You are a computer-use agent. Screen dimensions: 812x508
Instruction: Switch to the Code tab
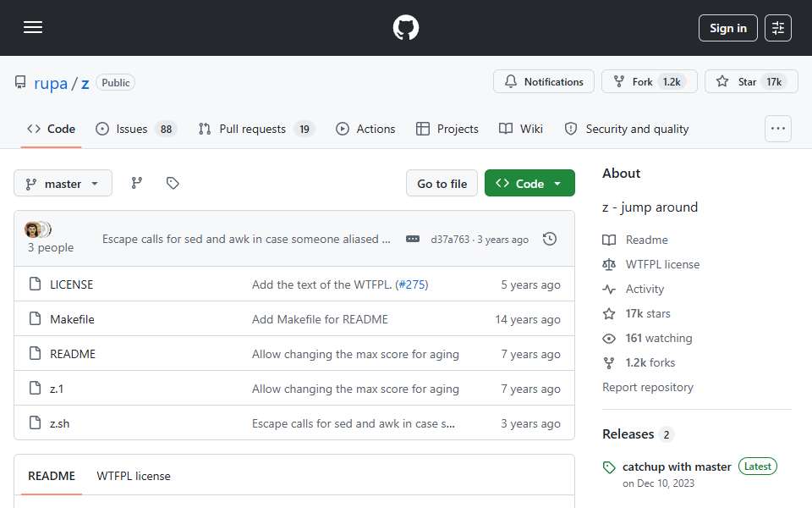pyautogui.click(x=51, y=129)
